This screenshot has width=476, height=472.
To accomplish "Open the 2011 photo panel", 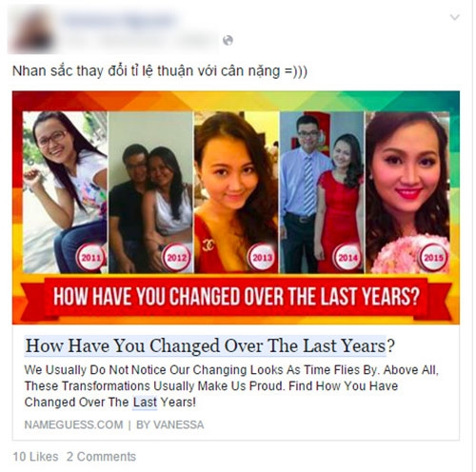I will click(65, 192).
